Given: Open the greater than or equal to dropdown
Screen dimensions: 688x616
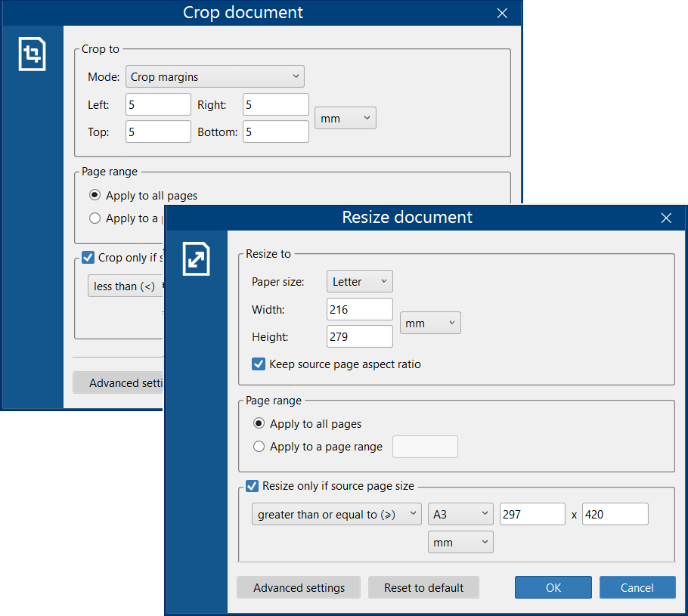Looking at the screenshot, I should 336,514.
